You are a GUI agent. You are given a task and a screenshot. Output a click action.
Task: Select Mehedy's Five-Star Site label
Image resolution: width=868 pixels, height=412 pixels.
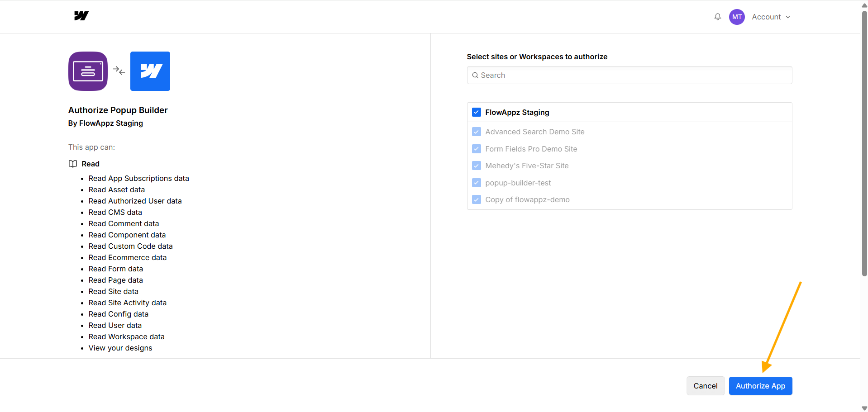point(527,166)
